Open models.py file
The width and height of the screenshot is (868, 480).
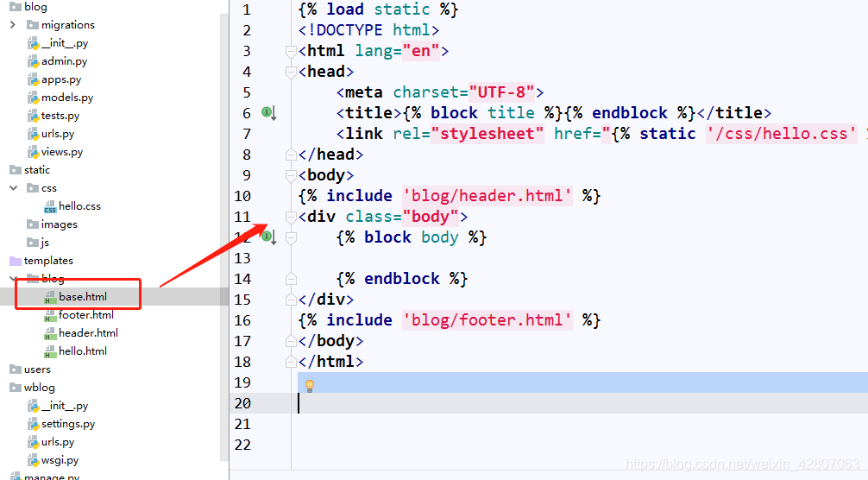click(67, 98)
